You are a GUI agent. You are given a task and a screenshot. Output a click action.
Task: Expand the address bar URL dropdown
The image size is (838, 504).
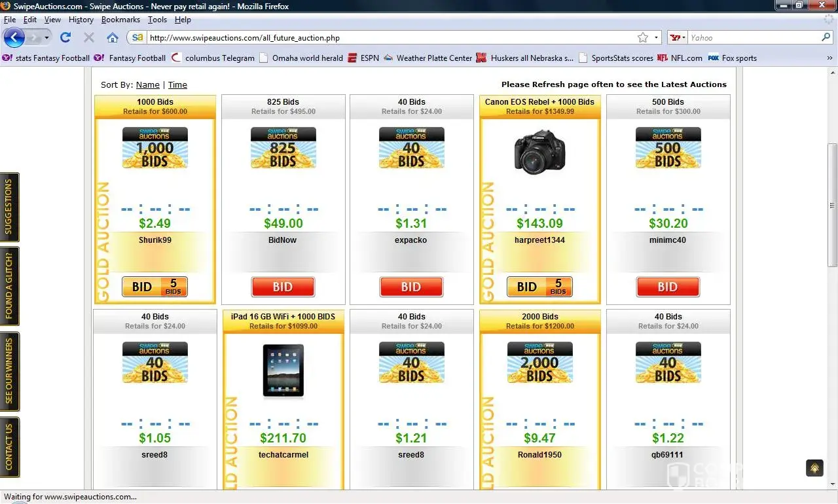pyautogui.click(x=656, y=38)
